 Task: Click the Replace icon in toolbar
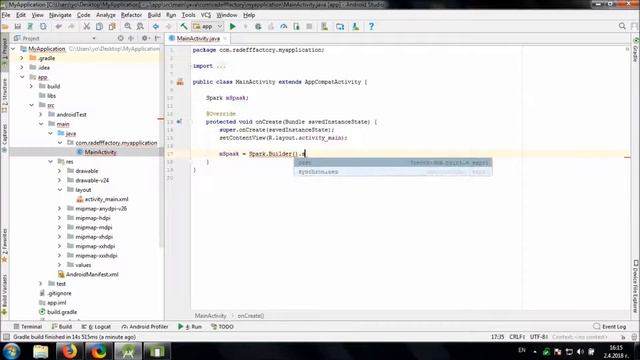pos(140,27)
